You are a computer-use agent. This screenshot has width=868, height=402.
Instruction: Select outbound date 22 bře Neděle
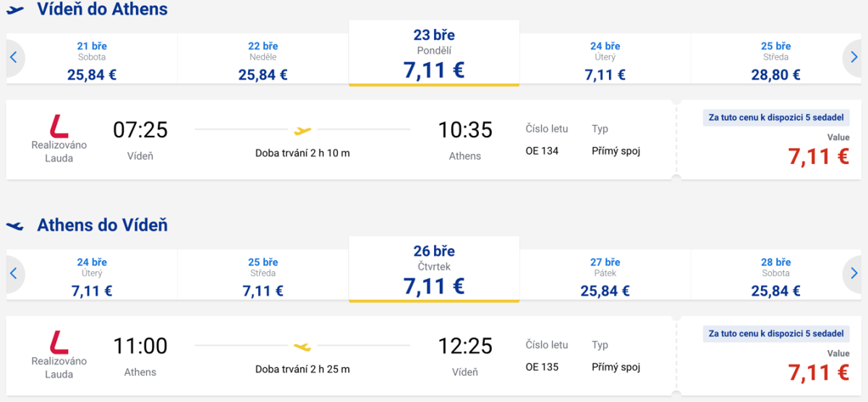263,60
